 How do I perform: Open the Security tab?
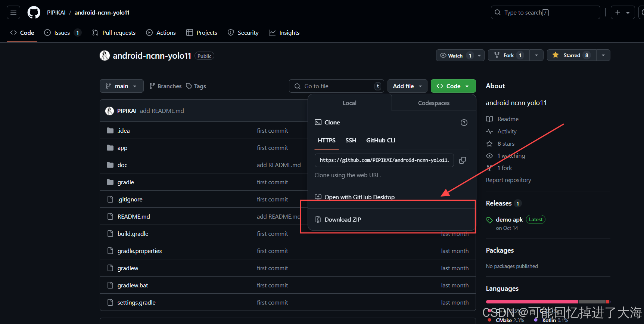[243, 33]
